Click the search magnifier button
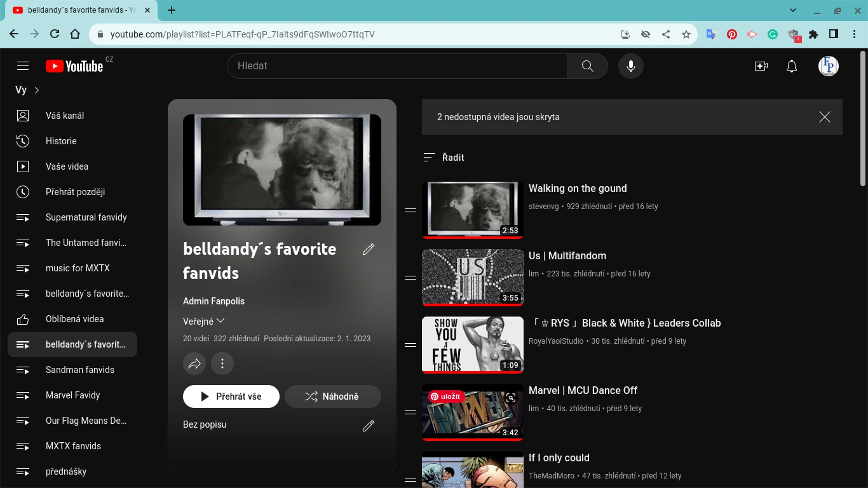The height and width of the screenshot is (488, 868). click(x=588, y=66)
